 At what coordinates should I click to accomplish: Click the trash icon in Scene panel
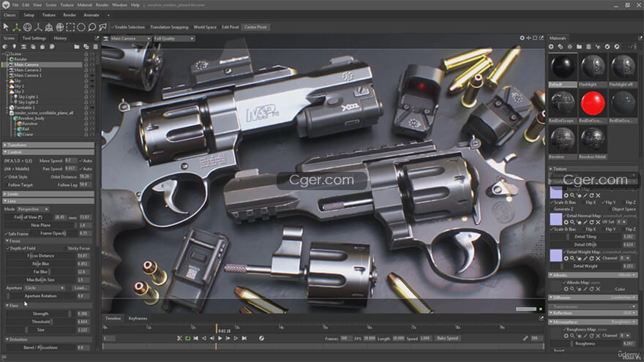point(95,47)
